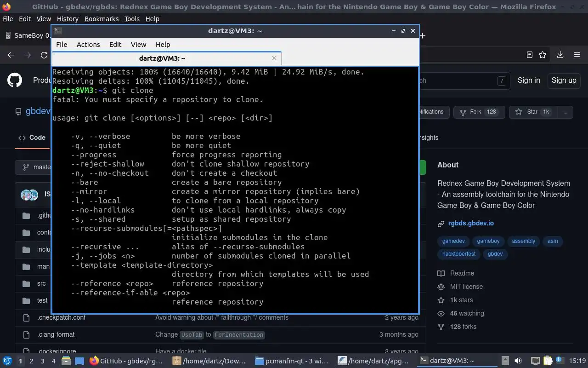This screenshot has height=368, width=588.
Task: Bookmark this page with star icon
Action: pos(543,55)
